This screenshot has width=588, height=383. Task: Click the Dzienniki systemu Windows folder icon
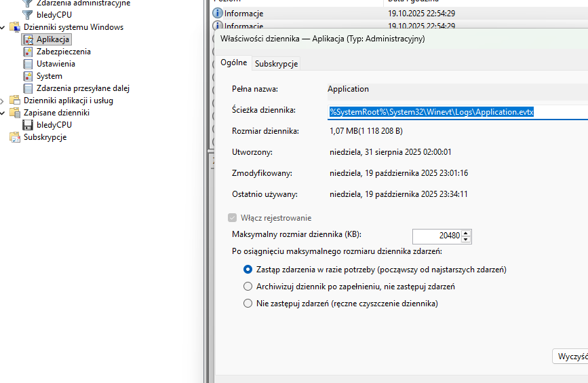click(x=15, y=27)
